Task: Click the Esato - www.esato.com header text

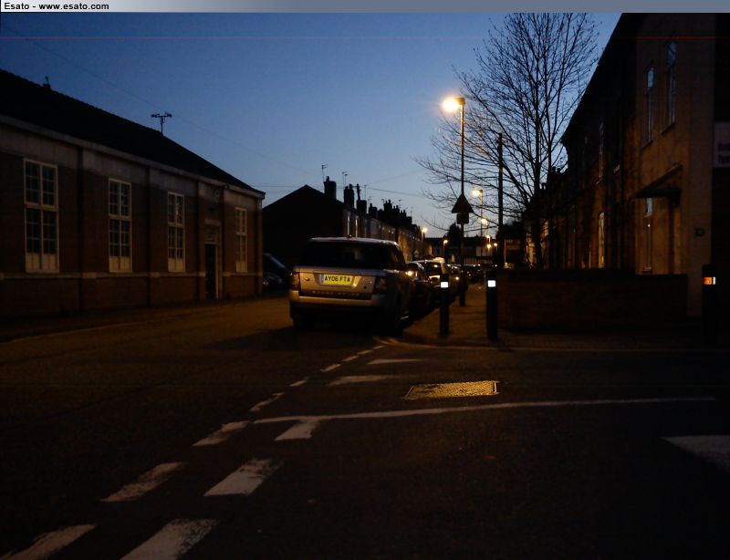Action: click(57, 6)
